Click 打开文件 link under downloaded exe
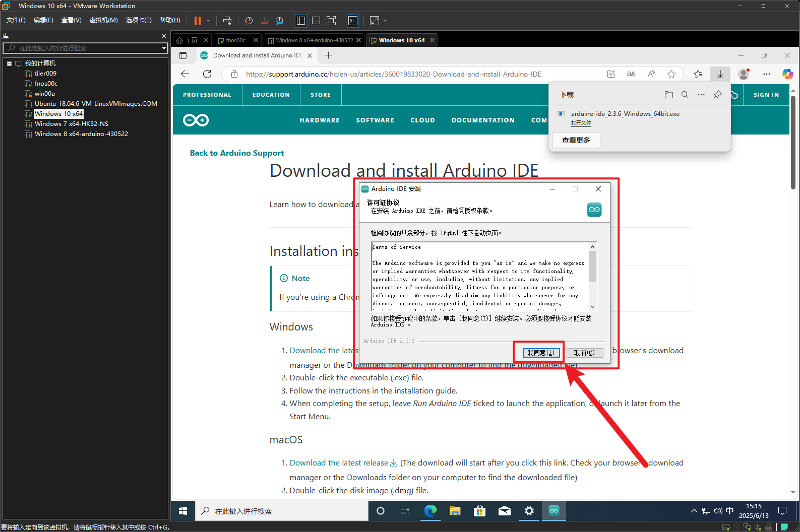This screenshot has height=532, width=800. click(x=581, y=123)
